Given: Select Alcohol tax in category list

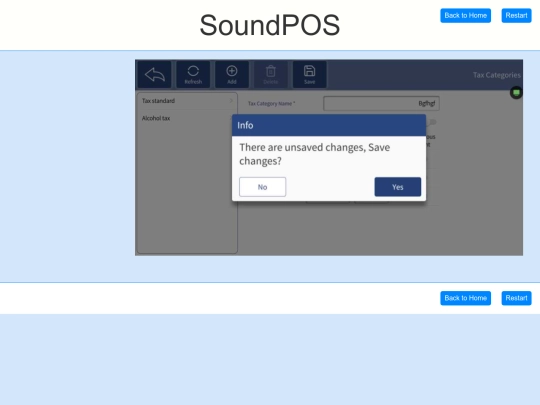Looking at the screenshot, I should [187, 118].
